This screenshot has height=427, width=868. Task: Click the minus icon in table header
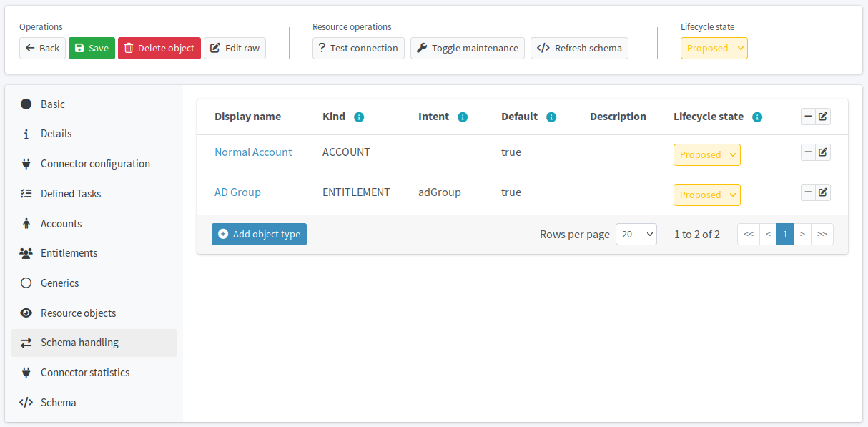(807, 116)
